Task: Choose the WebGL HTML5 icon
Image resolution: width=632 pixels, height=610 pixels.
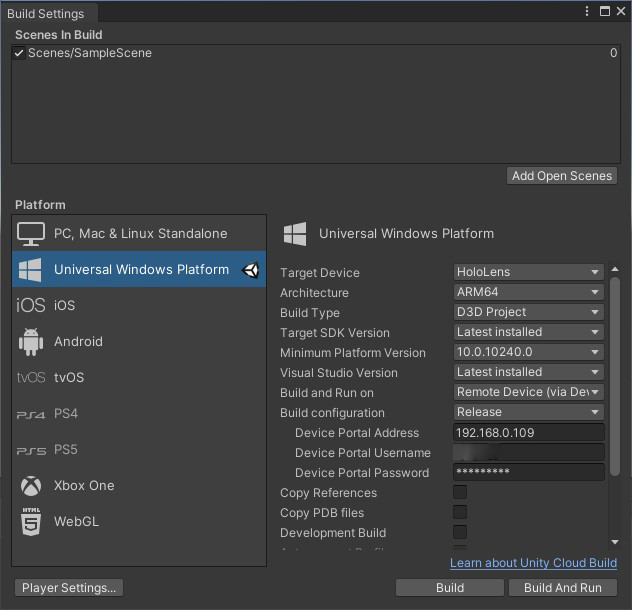Action: coord(31,522)
